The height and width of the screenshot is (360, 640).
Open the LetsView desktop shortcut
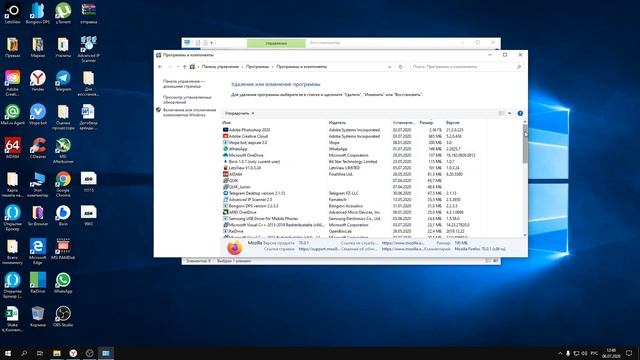[x=12, y=13]
